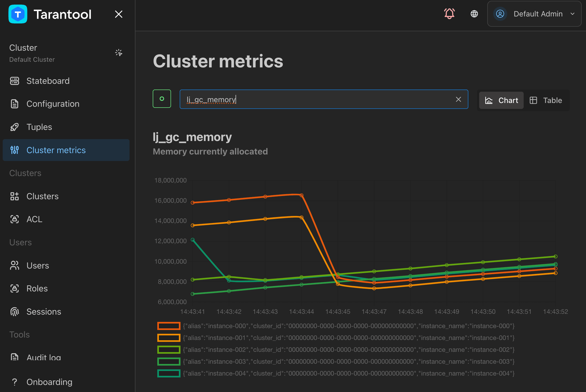Click the Cluster metrics sliders icon
The width and height of the screenshot is (586, 392).
point(15,150)
